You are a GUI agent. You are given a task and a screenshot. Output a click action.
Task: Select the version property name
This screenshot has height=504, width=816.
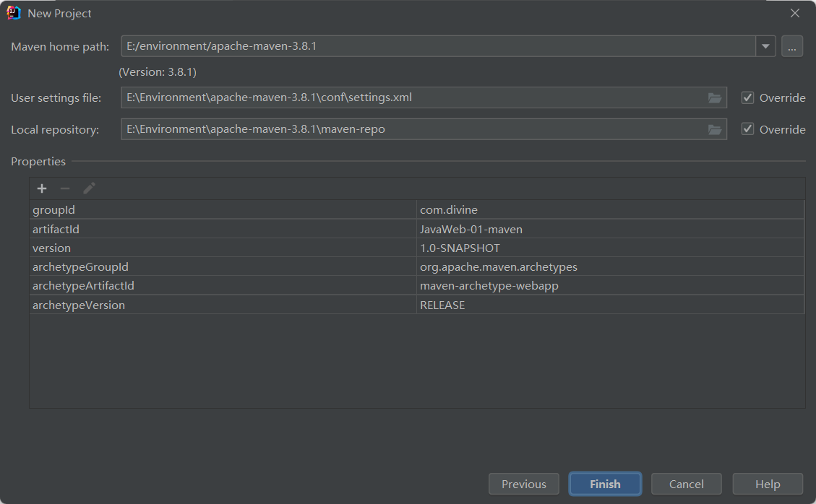(x=51, y=248)
